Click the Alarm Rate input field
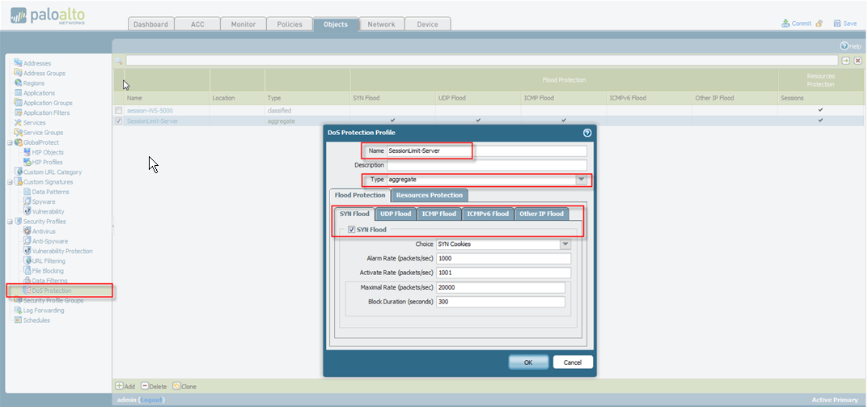 [x=503, y=259]
